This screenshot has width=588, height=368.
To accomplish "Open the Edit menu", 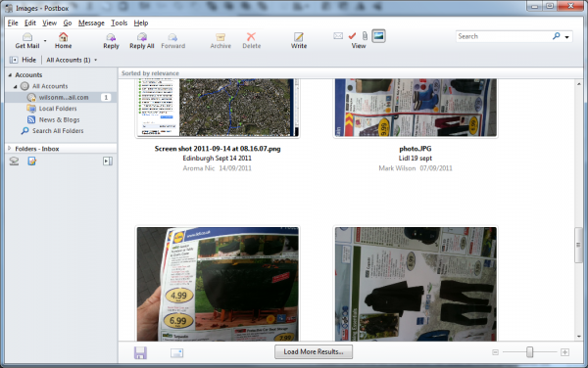I will pyautogui.click(x=30, y=23).
